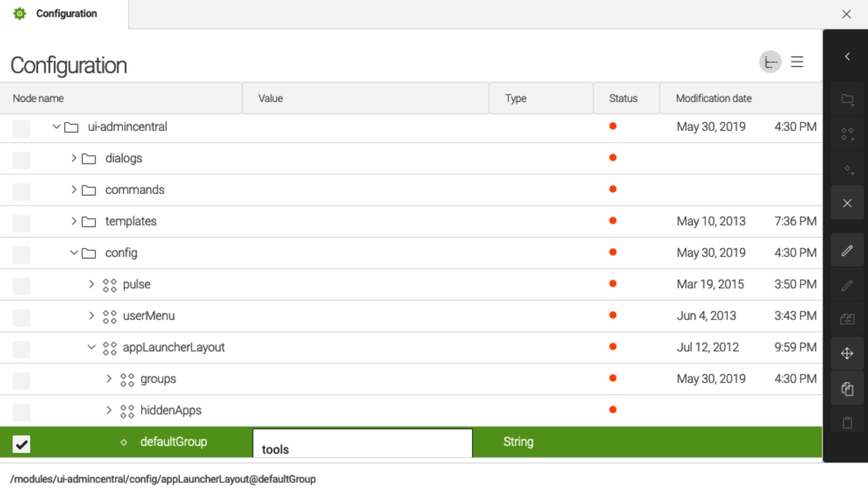The image size is (868, 491).
Task: Click the Mar 19, 2015 date cell
Action: pos(710,284)
